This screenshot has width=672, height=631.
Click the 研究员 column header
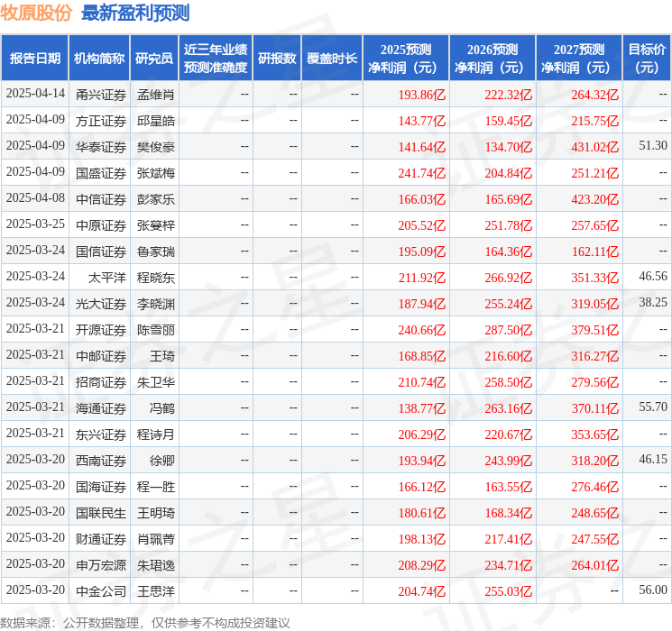click(154, 58)
